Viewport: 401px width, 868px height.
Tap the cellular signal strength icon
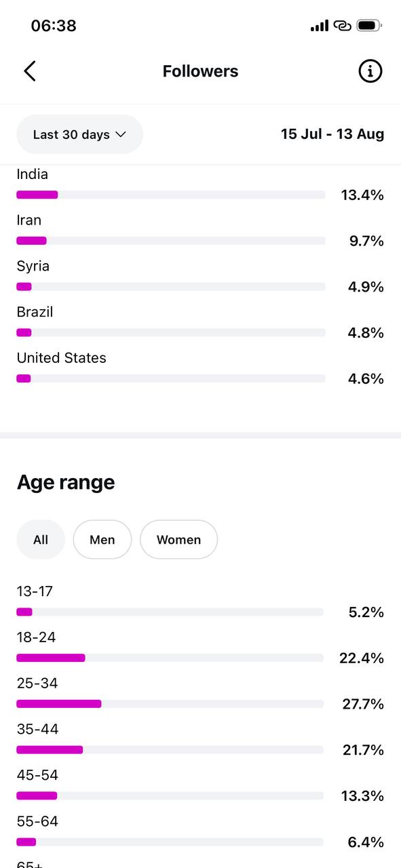tap(319, 26)
